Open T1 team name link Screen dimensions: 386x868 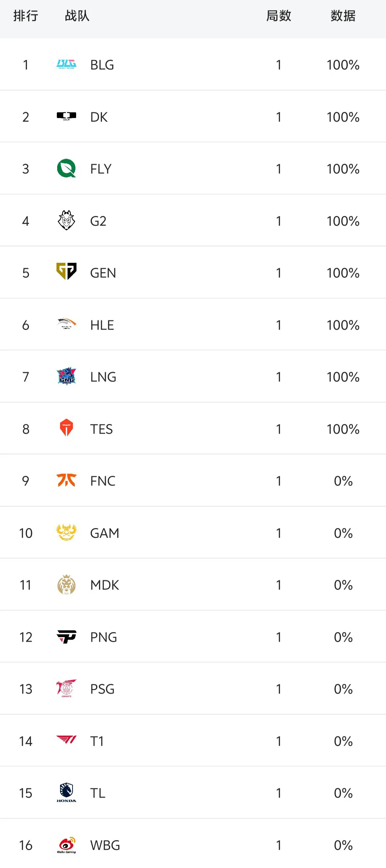pyautogui.click(x=97, y=741)
